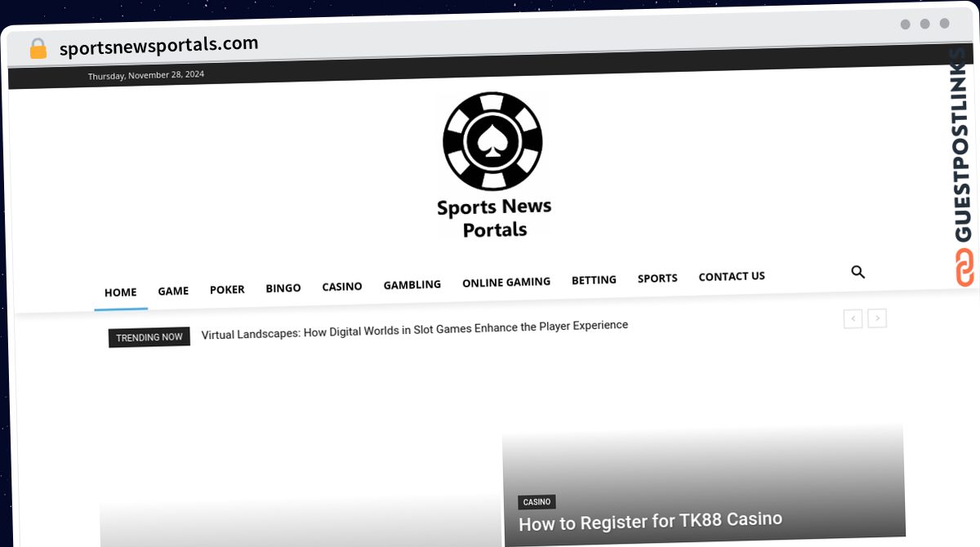Go to the SPORTS section
This screenshot has width=980, height=547.
(657, 278)
